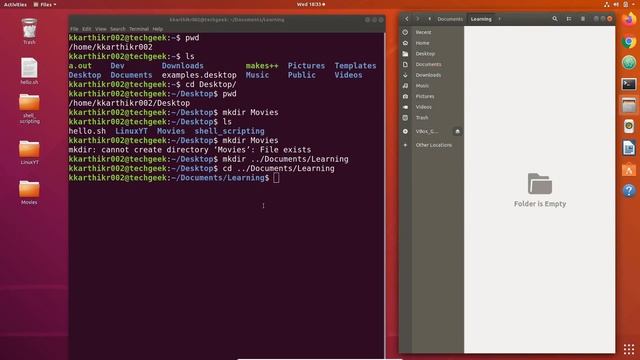
Task: Open the system status menu in top bar
Action: coord(620,4)
